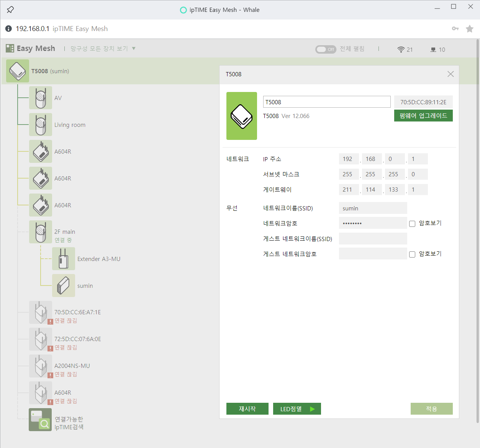Click the 2F main 연결 중 status text
The height and width of the screenshot is (448, 480).
63,240
